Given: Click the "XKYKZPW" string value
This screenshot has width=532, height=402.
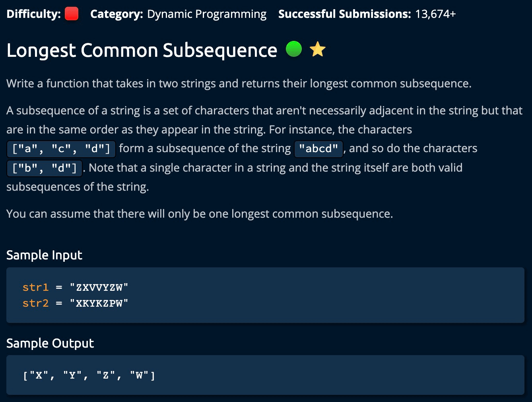Looking at the screenshot, I should coord(99,303).
